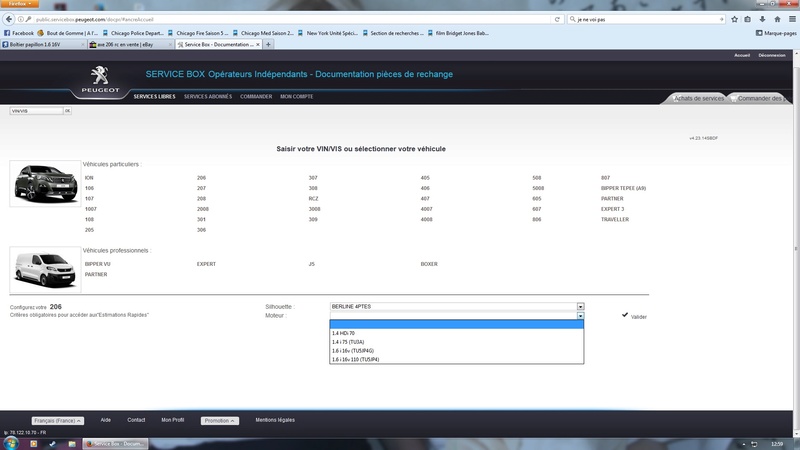This screenshot has width=800, height=450.
Task: Open the file explorer taskbar icon
Action: (x=72, y=444)
